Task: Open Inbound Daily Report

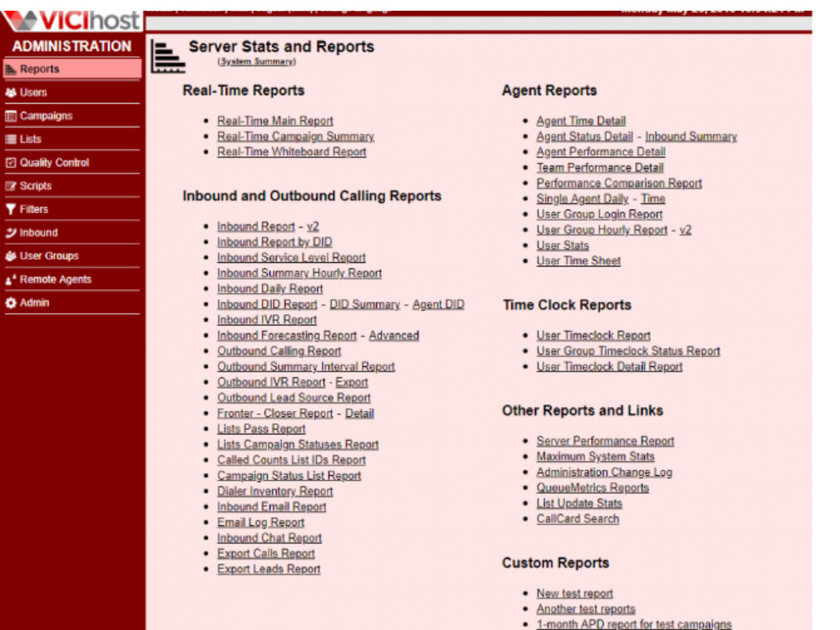Action: [270, 289]
